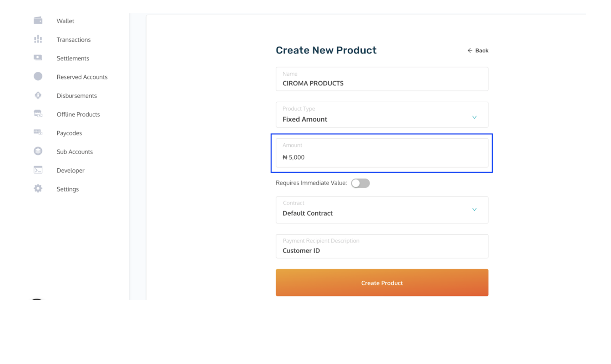Viewport: 611px width, 364px height.
Task: Click the Paycodes icon
Action: pyautogui.click(x=38, y=133)
